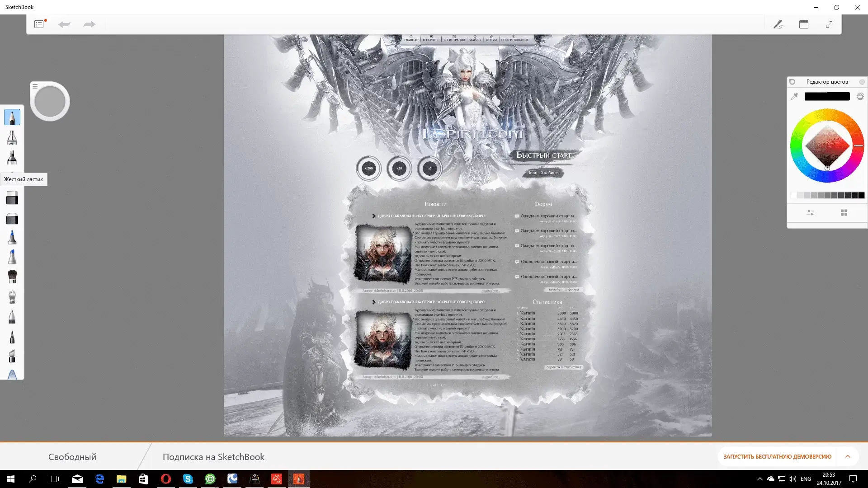Image resolution: width=868 pixels, height=488 pixels.
Task: Select the blue airbrush at palette bottom
Action: 12,374
